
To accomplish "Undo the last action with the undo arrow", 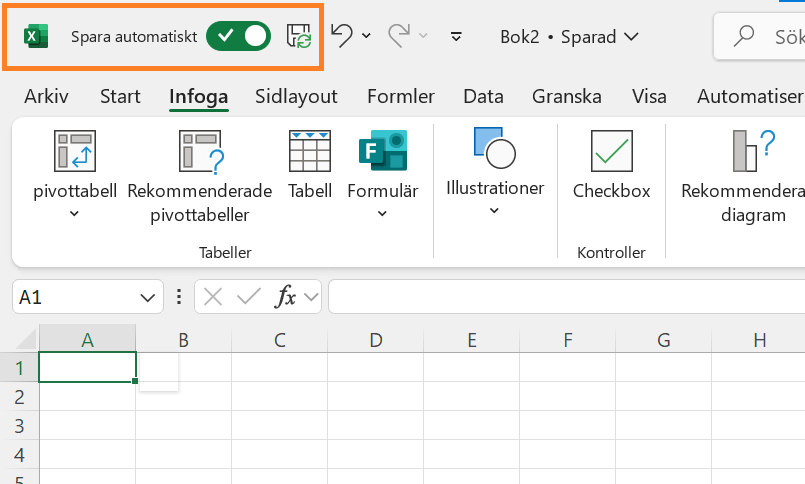I will (x=342, y=35).
